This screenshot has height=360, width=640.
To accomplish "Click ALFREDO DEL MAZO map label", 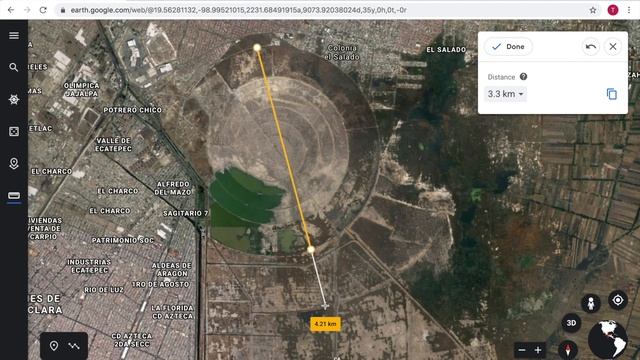I will pos(173,188).
